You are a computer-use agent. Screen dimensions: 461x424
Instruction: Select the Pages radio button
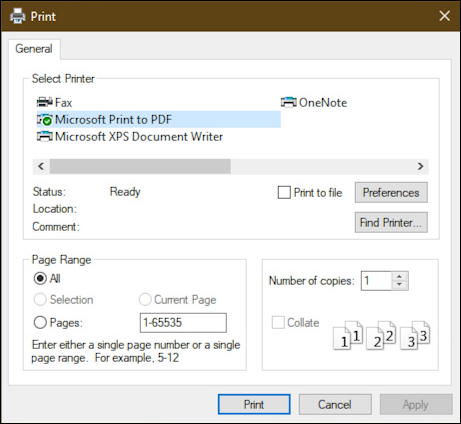click(x=40, y=322)
